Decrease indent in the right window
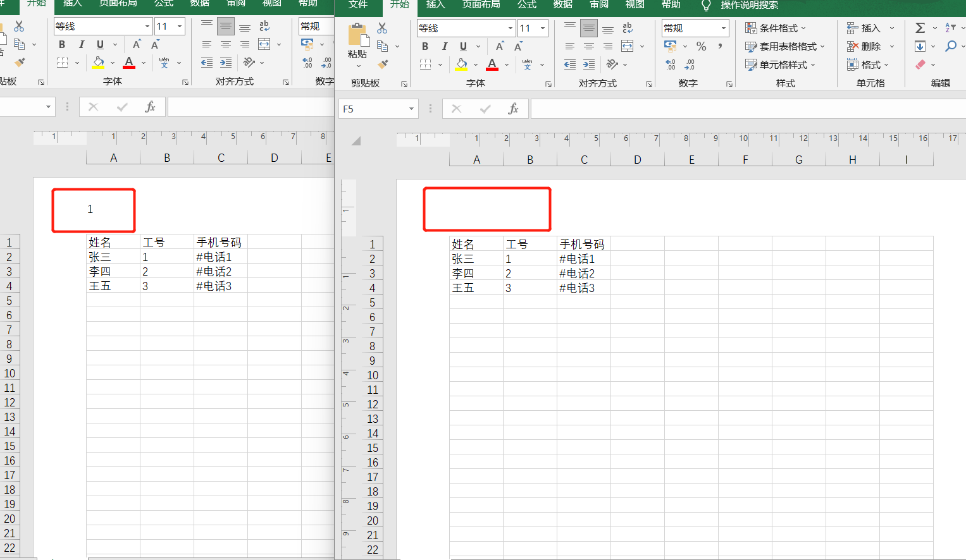Viewport: 966px width, 560px height. [x=570, y=64]
